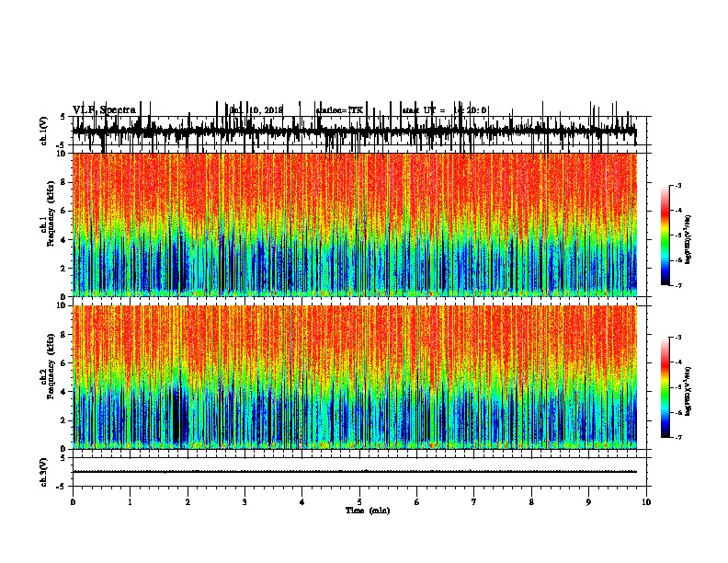The width and height of the screenshot is (728, 563).
Task: Click the ch.2 spectrogram color bar
Action: [665, 387]
